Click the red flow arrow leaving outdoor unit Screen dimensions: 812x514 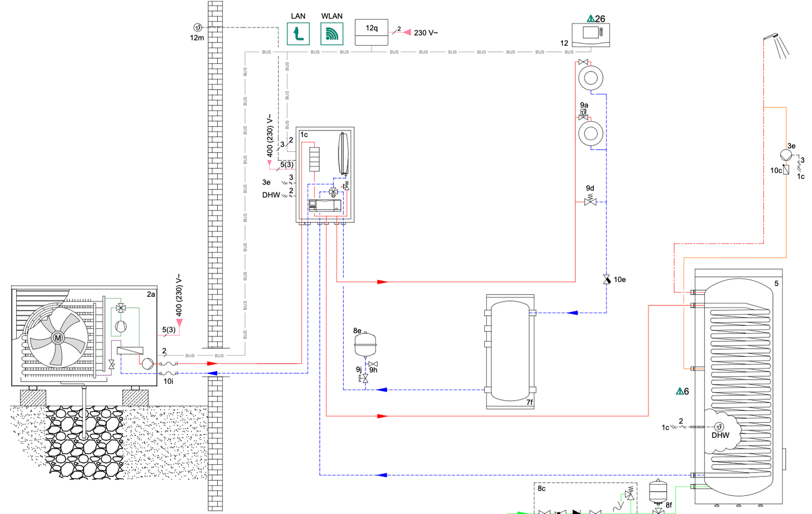pos(212,363)
